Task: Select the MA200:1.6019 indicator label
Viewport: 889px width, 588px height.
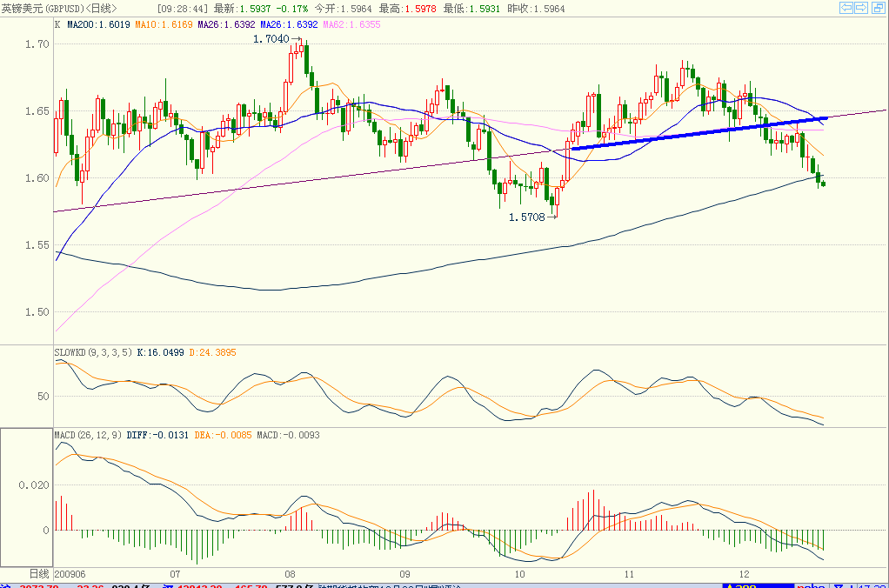Action: pyautogui.click(x=98, y=24)
